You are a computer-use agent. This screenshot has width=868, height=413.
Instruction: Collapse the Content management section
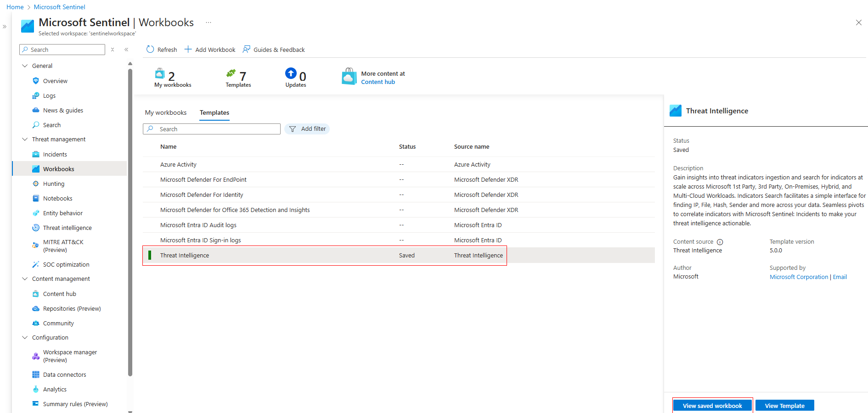25,279
